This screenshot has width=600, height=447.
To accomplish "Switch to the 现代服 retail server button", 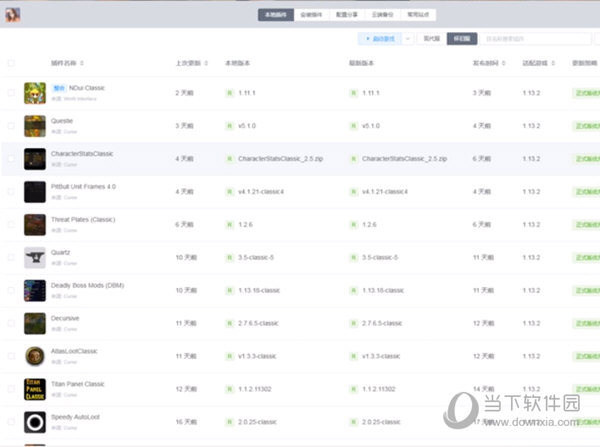I will [x=432, y=39].
